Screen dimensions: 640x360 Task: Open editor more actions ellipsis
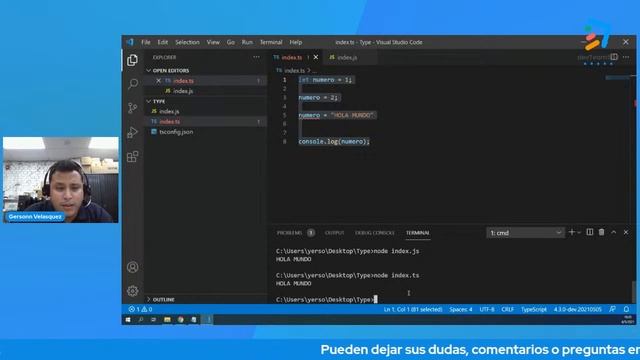pyautogui.click(x=626, y=57)
